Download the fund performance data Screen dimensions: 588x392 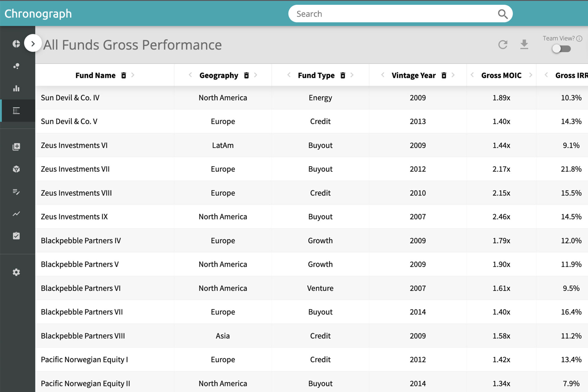coord(524,45)
